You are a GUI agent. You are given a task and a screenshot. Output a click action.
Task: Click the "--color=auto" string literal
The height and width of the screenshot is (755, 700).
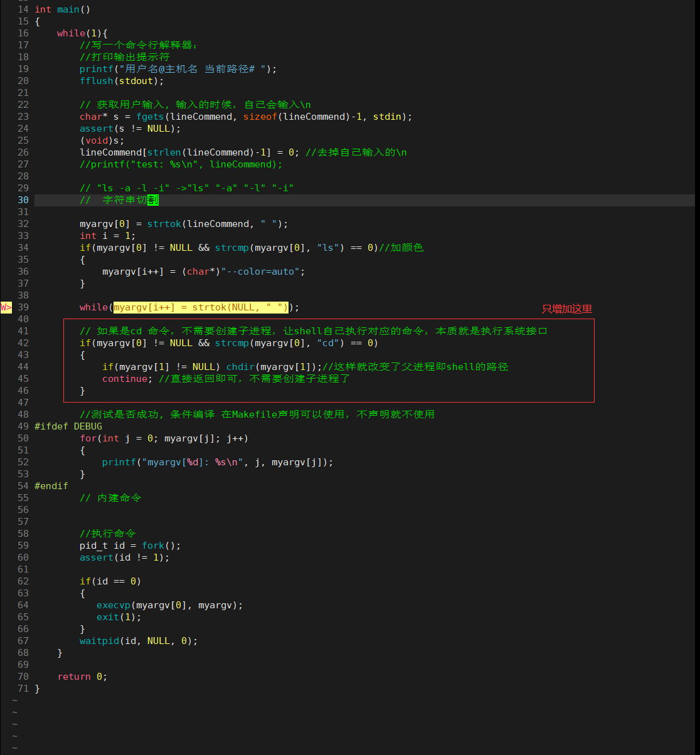pos(263,272)
